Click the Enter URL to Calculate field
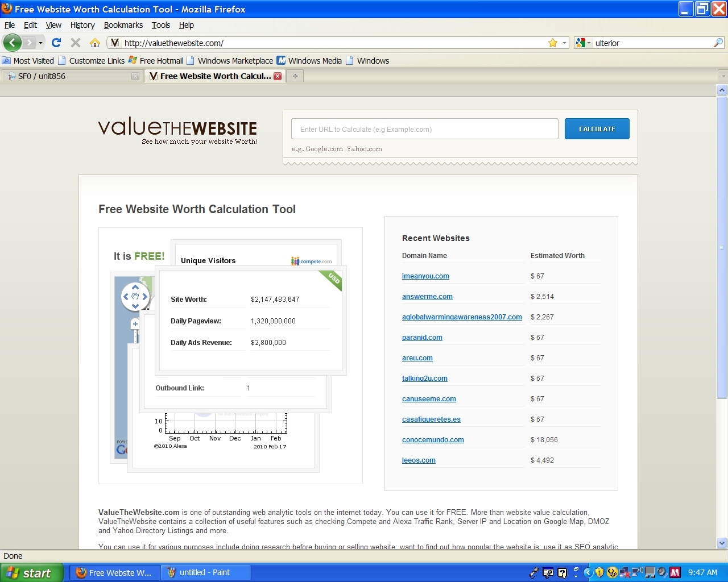Image resolution: width=728 pixels, height=582 pixels. click(x=424, y=129)
